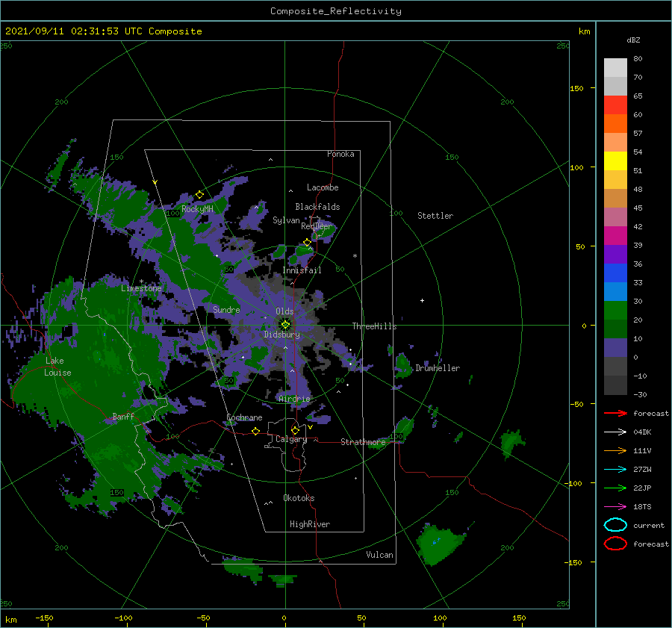Click the white 04DK arrow legend icon
Screen dimensions: 672x628
(615, 432)
